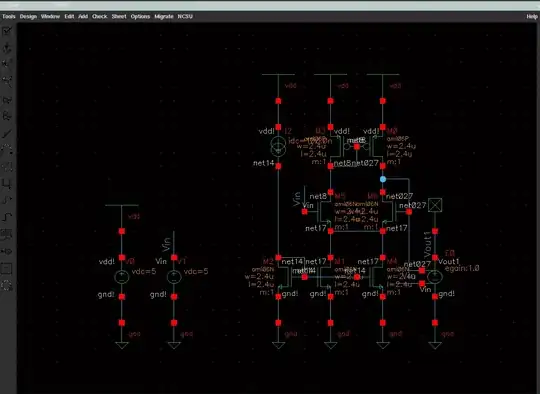Screen dimensions: 540x394
Task: Open the NCSU menu
Action: 185,16
